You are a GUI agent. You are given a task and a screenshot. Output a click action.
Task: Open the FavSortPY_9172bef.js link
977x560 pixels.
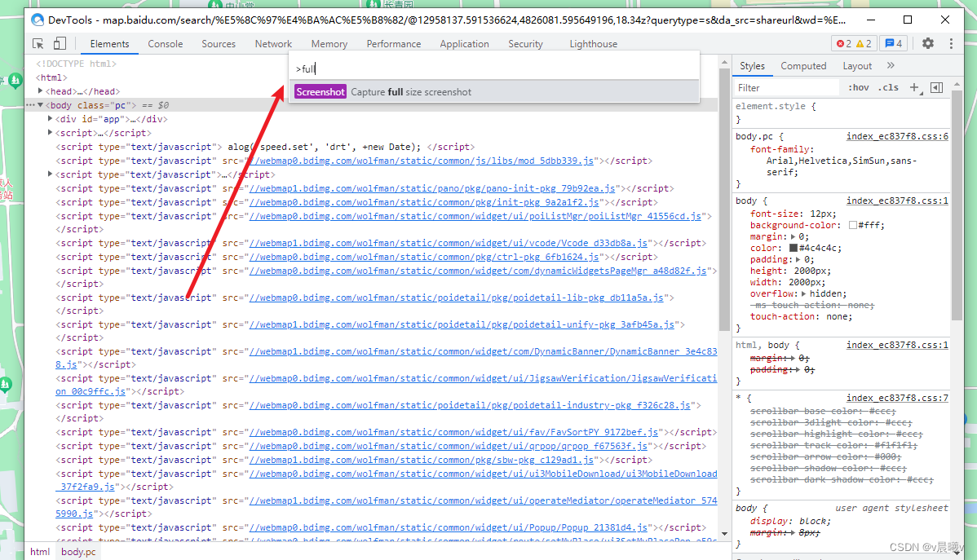(x=453, y=432)
